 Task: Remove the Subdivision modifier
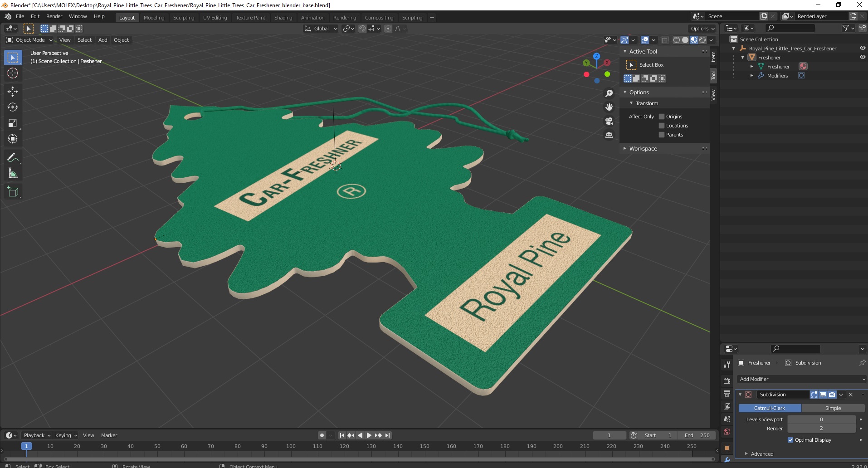click(851, 395)
